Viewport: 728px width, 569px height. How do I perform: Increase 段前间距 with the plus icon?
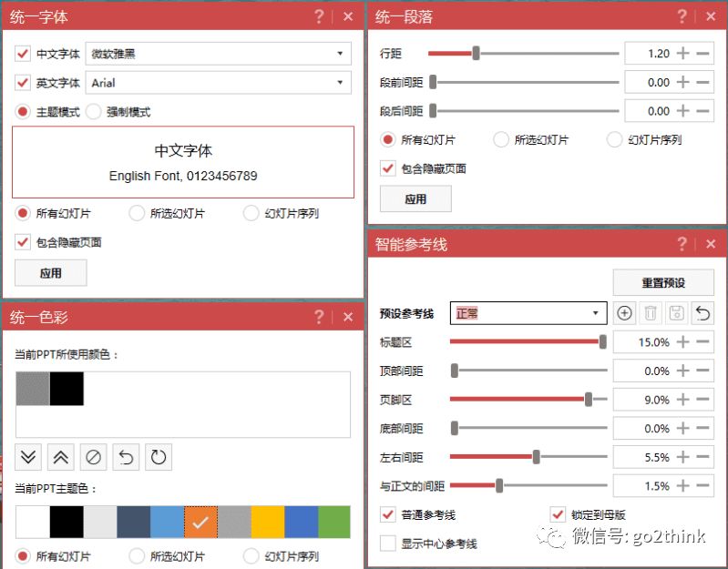click(682, 82)
